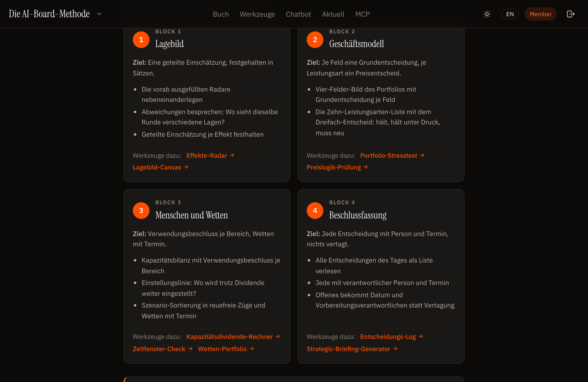The width and height of the screenshot is (588, 382).
Task: Open the Buch menu item
Action: click(x=221, y=14)
